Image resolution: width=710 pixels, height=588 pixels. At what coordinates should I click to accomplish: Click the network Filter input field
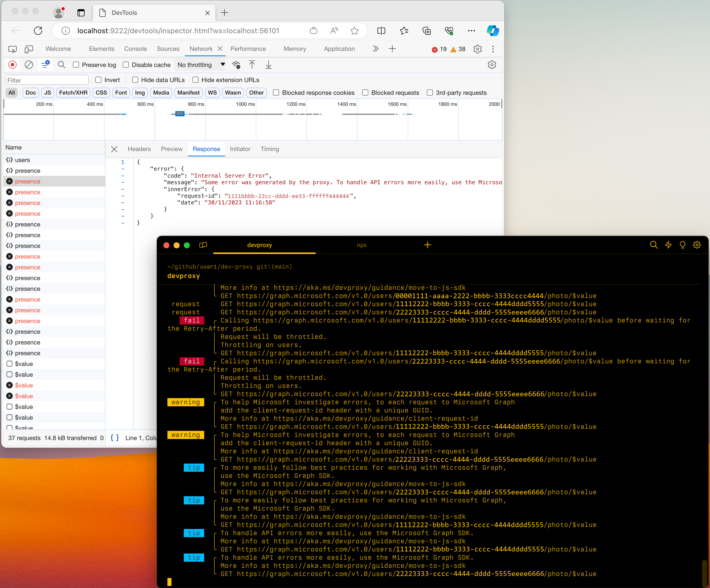pos(47,80)
